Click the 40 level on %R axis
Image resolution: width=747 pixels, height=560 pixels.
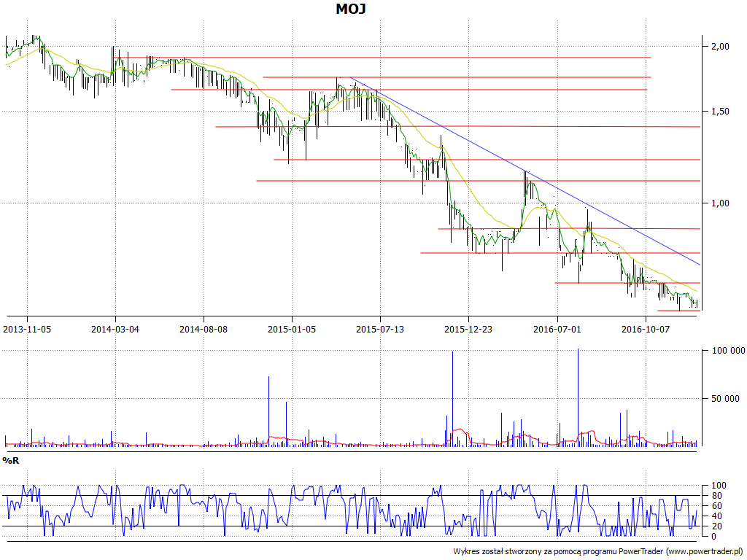[x=716, y=516]
